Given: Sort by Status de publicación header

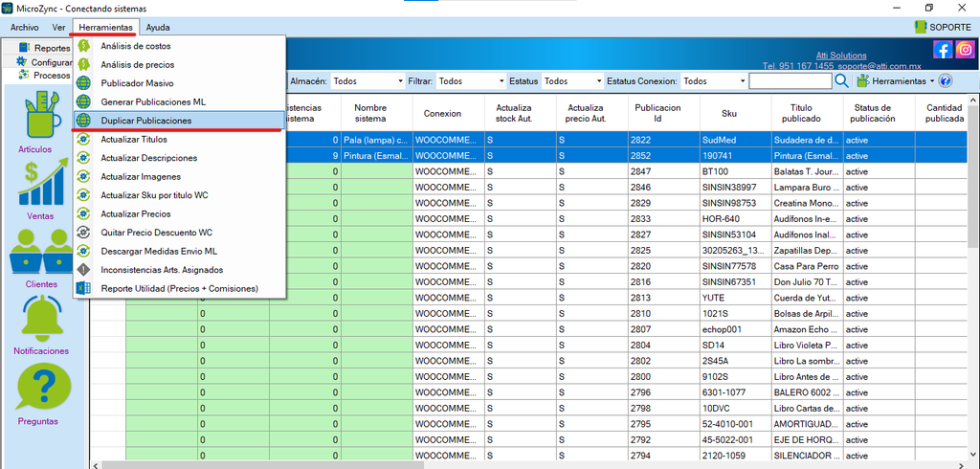Looking at the screenshot, I should pos(880,113).
